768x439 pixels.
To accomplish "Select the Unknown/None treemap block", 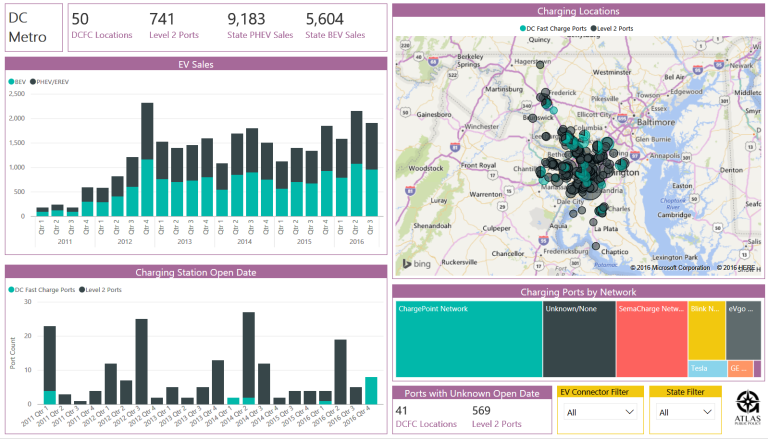I will click(x=579, y=339).
